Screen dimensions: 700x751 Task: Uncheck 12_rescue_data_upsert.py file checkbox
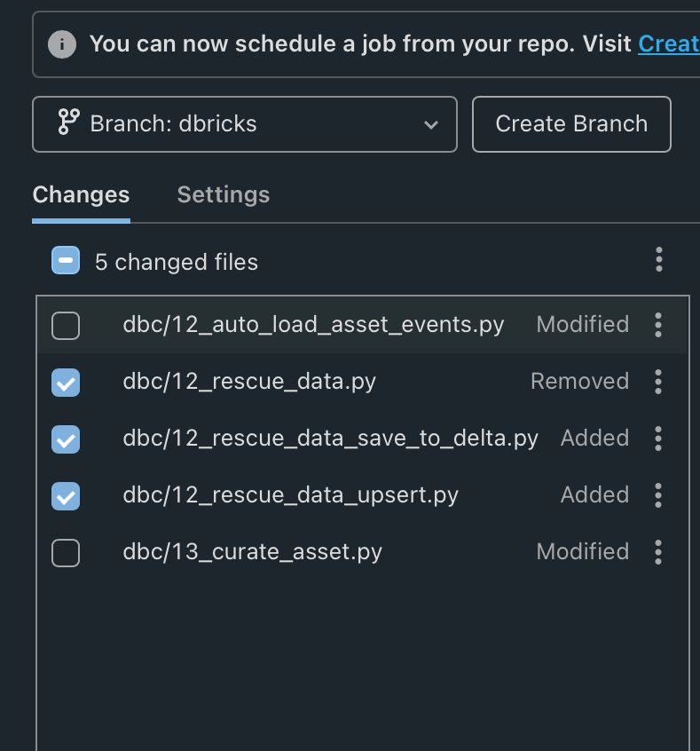click(66, 496)
